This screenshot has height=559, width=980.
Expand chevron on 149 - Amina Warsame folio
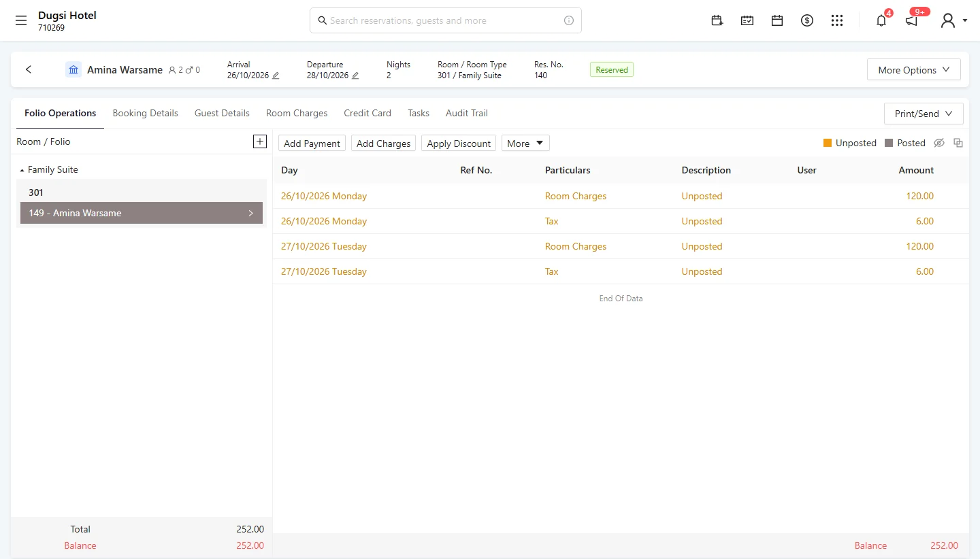point(250,213)
